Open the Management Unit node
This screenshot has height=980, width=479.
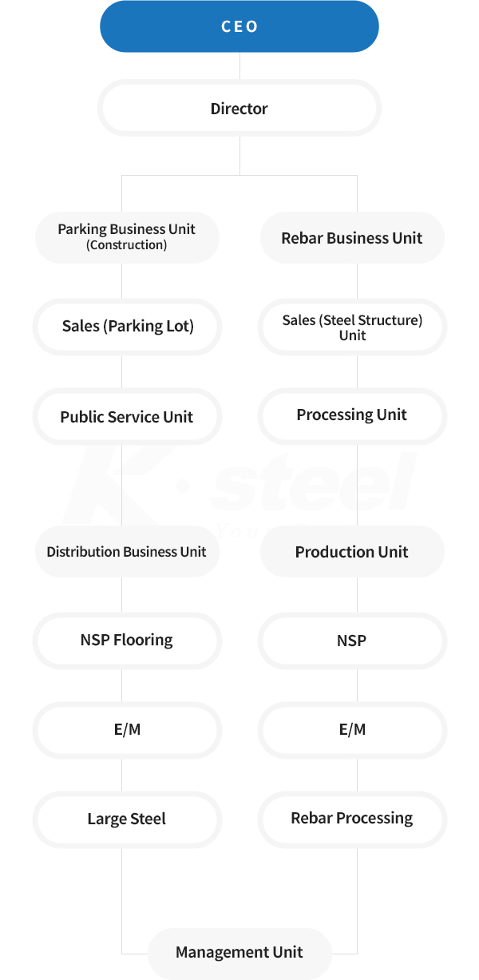tap(239, 953)
